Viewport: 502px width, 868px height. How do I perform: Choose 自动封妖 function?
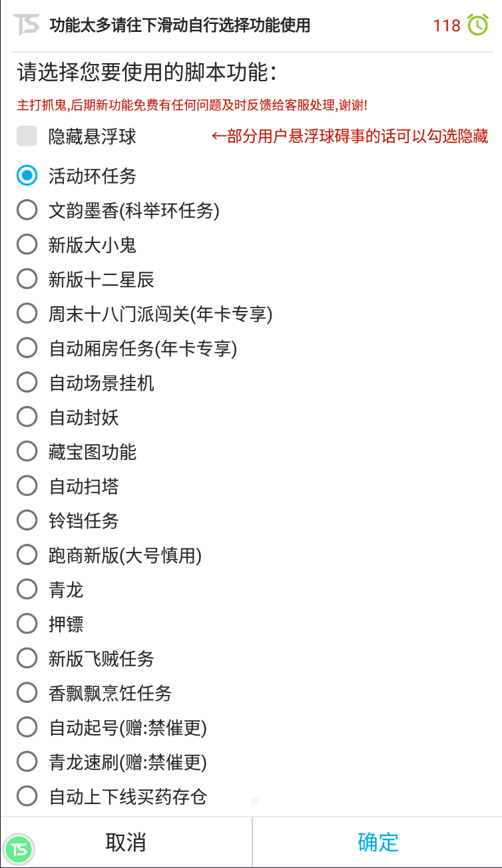pos(27,416)
